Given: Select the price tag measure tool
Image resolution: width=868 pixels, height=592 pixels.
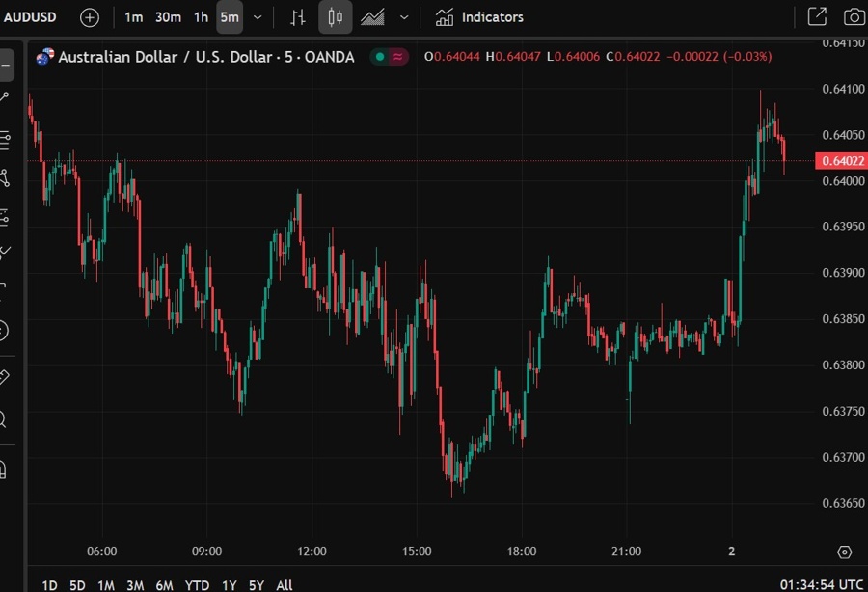Looking at the screenshot, I should click(4, 377).
